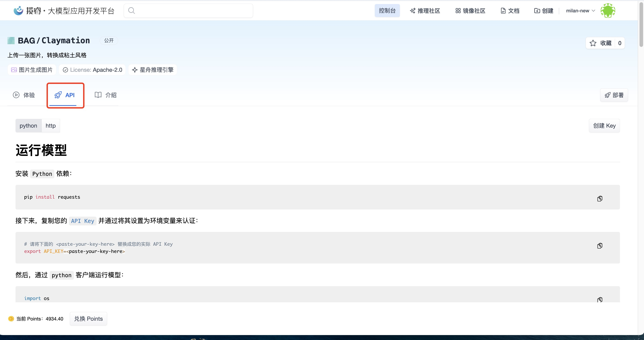644x340 pixels.
Task: Click the pip install requests code text
Action: [52, 197]
